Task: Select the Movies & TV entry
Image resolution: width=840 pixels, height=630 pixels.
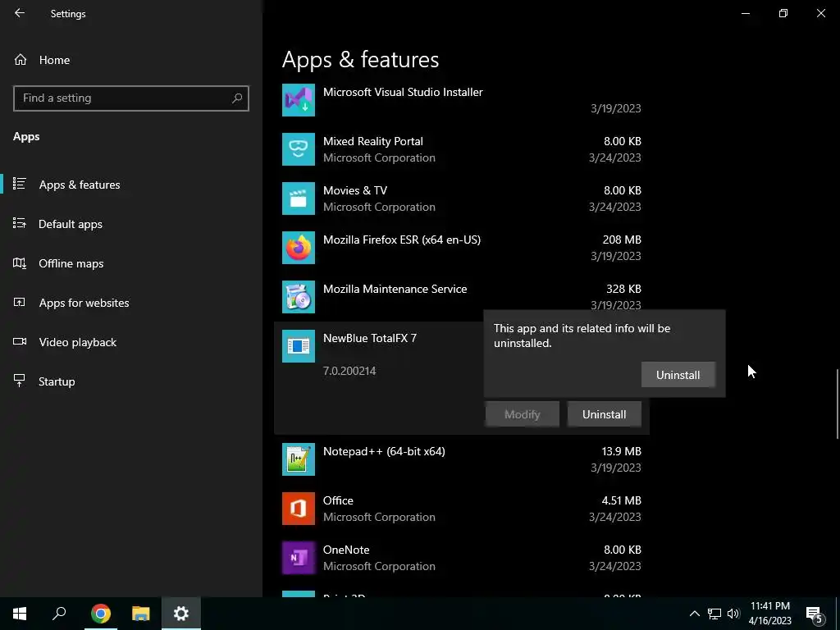Action: (461, 199)
